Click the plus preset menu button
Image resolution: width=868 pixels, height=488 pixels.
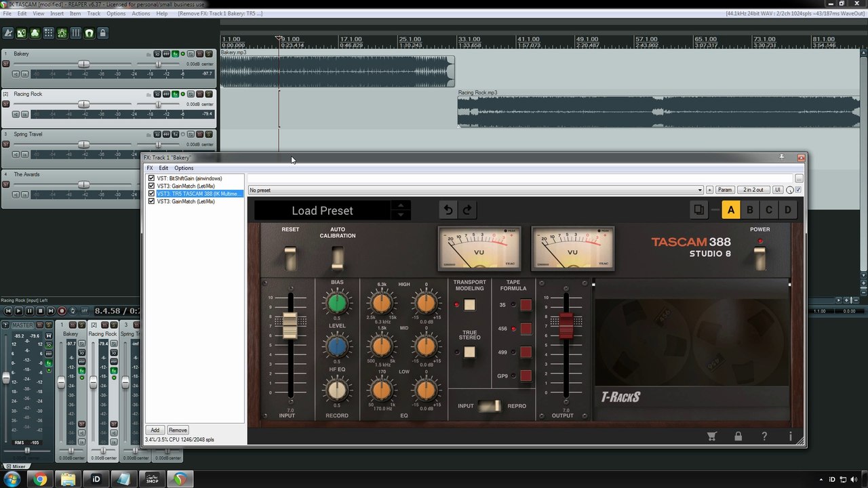coord(709,190)
